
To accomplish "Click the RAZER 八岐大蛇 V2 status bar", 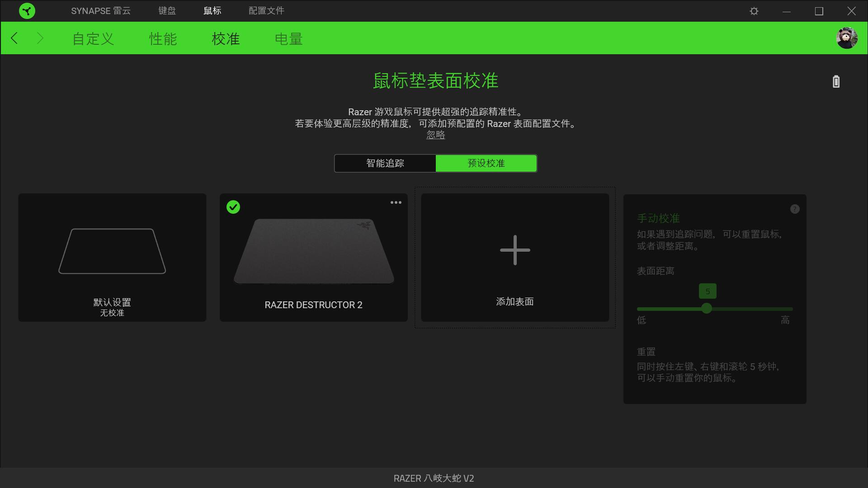I will [x=434, y=479].
